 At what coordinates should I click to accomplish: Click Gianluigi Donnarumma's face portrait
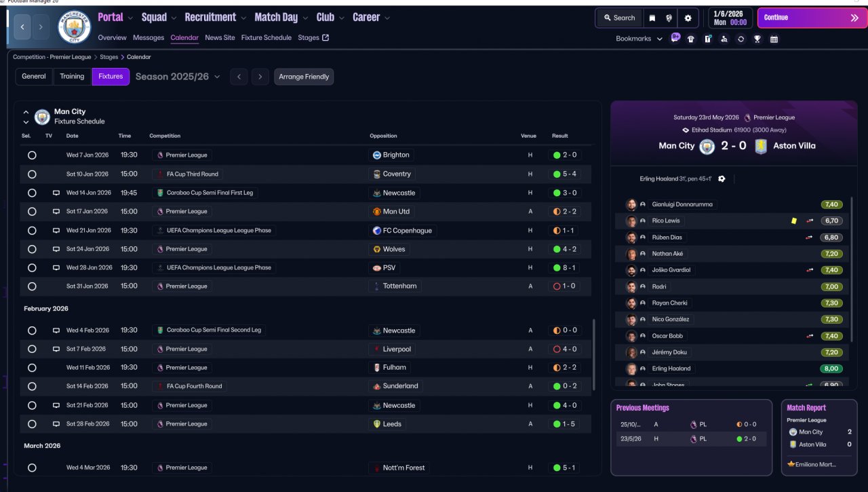[632, 204]
